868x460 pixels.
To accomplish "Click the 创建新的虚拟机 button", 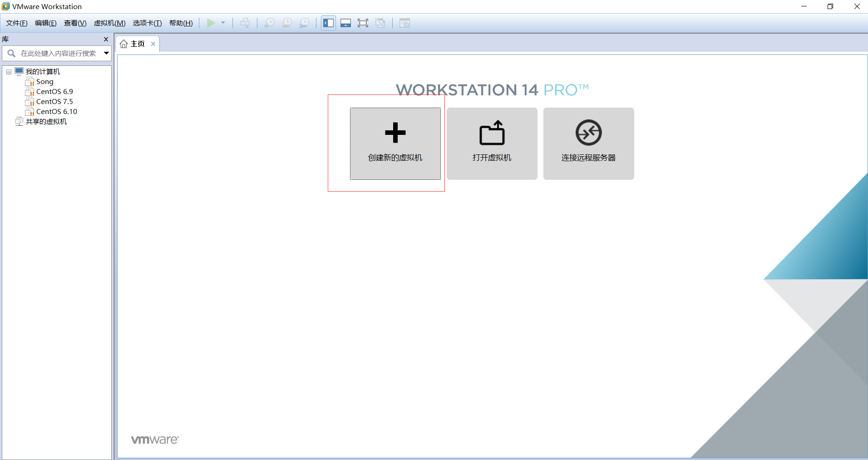I will pyautogui.click(x=395, y=143).
